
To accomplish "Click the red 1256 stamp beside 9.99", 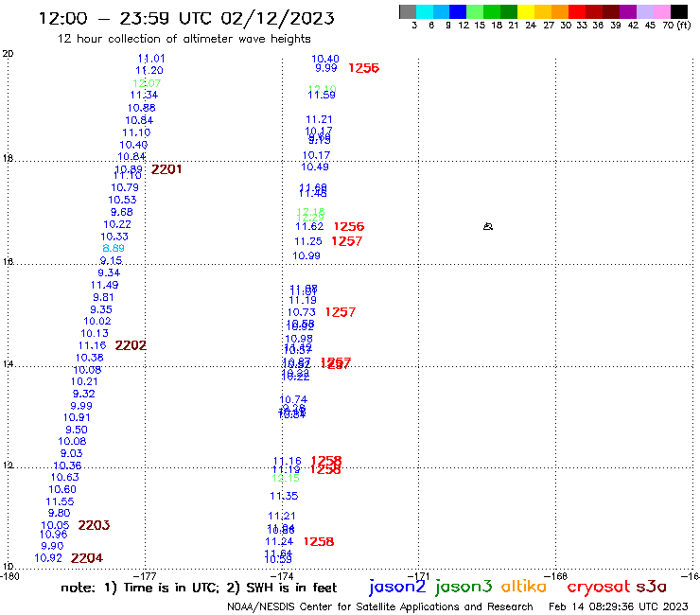I will point(363,68).
